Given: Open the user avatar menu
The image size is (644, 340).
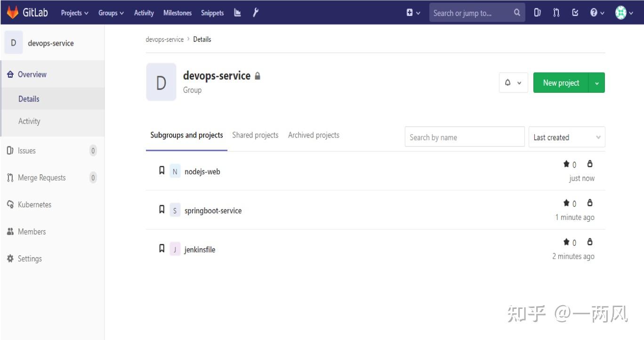Looking at the screenshot, I should coord(620,13).
